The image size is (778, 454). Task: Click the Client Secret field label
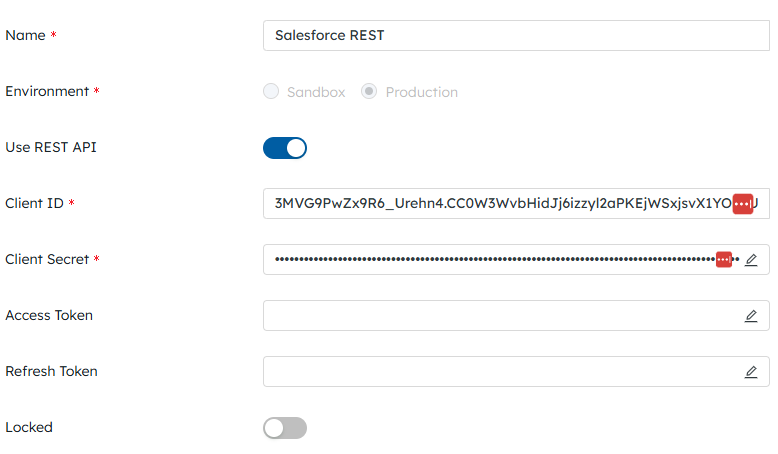[x=47, y=259]
